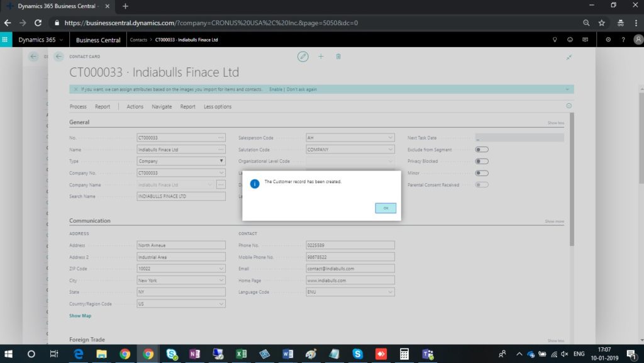The height and width of the screenshot is (363, 644).
Task: Click the Phone No. field
Action: [x=350, y=245]
